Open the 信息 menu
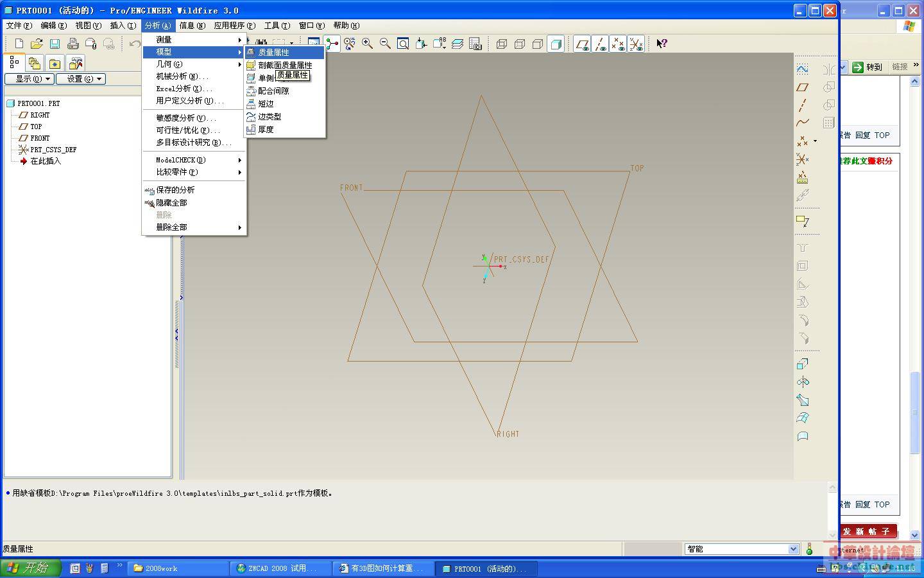This screenshot has height=578, width=924. 192,26
